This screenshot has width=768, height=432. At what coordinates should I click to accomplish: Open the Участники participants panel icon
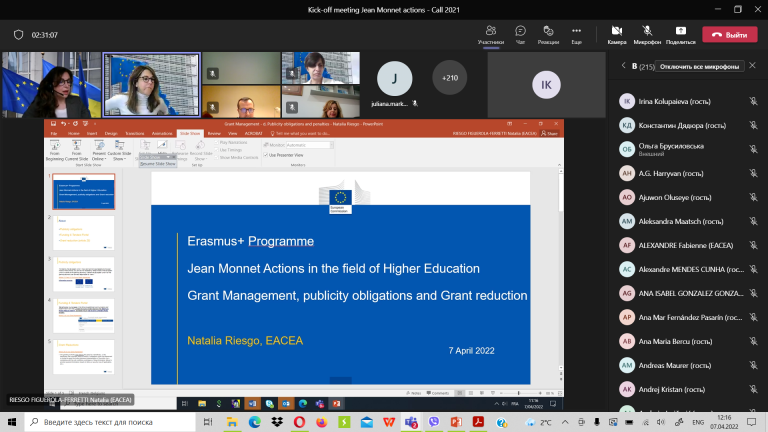pyautogui.click(x=491, y=35)
